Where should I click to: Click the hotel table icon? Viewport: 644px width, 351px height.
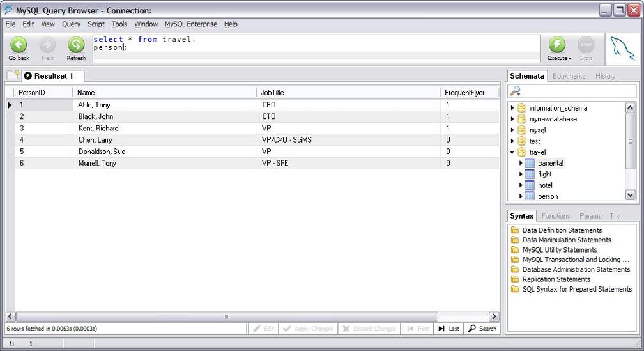[x=530, y=185]
